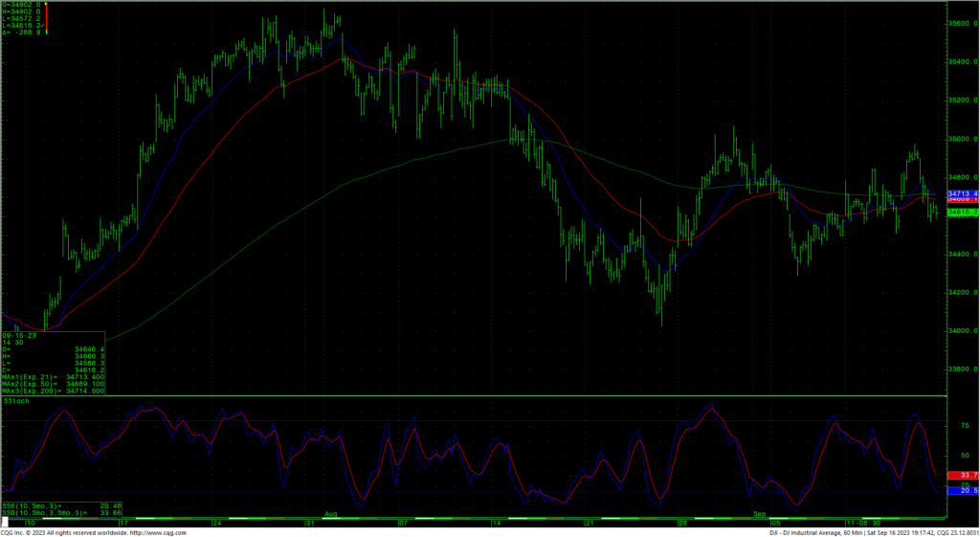The height and width of the screenshot is (537, 980).
Task: Click the Sep month marker on time axis
Action: coord(759,514)
